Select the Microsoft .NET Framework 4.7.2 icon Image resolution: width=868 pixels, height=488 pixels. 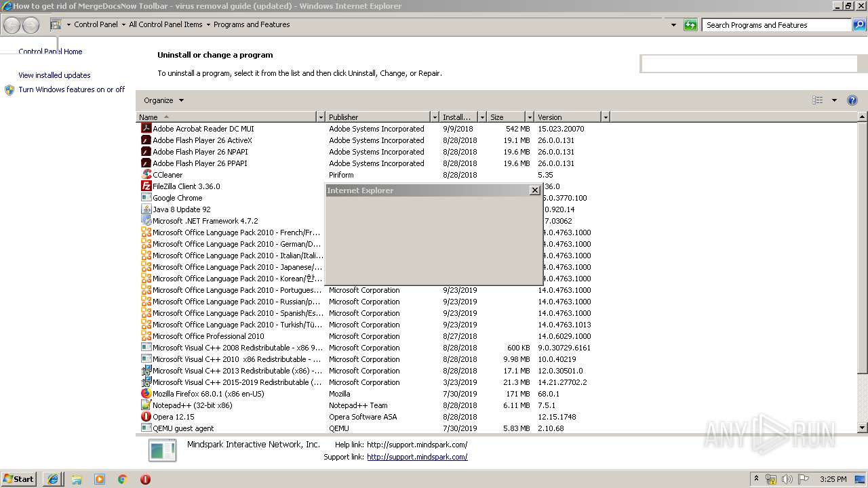click(x=146, y=220)
